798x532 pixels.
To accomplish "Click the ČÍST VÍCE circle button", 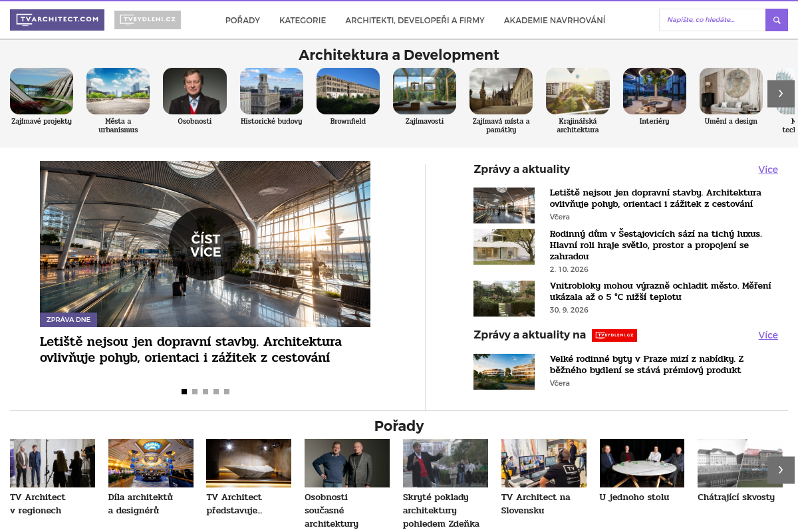I will tap(205, 244).
